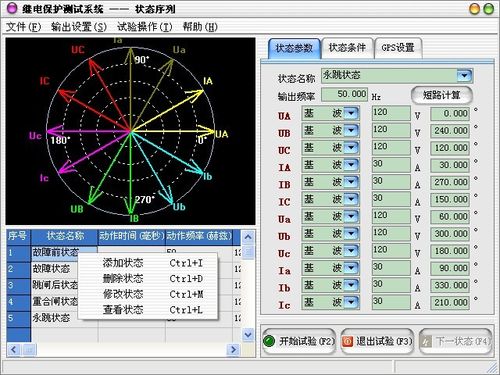
Task: Click red stop icon on 退出试验 button
Action: tap(347, 341)
